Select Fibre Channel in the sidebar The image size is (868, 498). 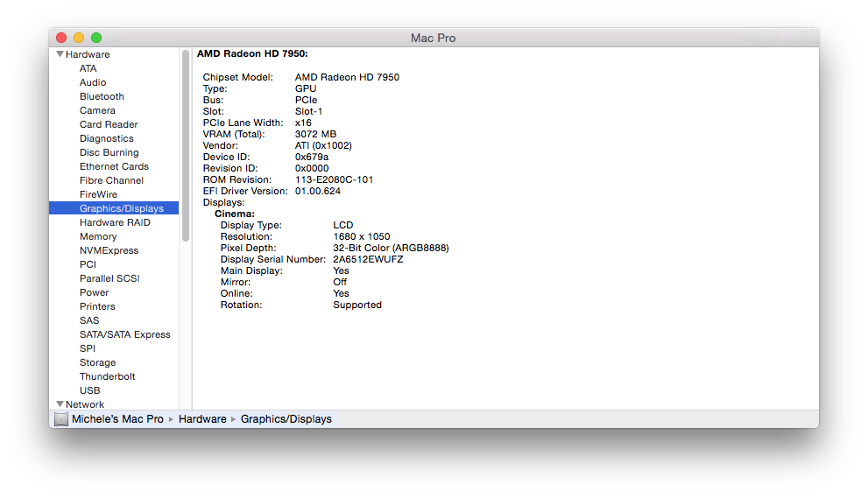[x=111, y=180]
